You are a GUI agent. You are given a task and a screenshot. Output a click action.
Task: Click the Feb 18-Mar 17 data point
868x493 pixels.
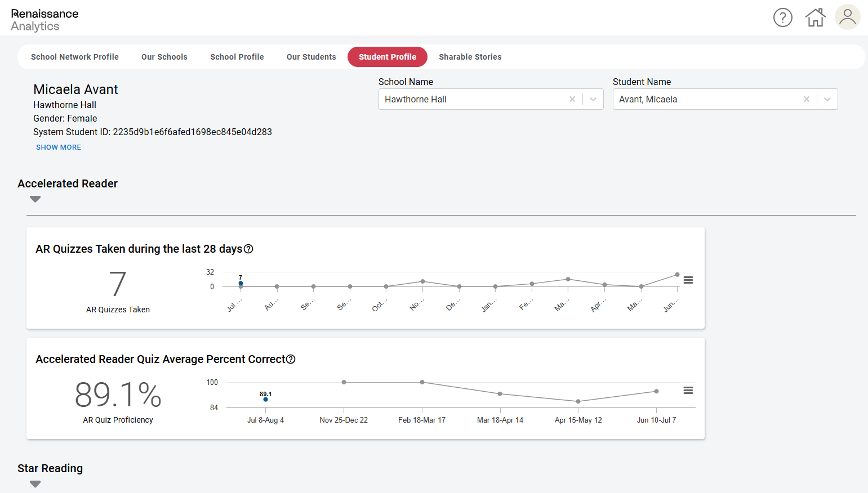click(x=422, y=382)
